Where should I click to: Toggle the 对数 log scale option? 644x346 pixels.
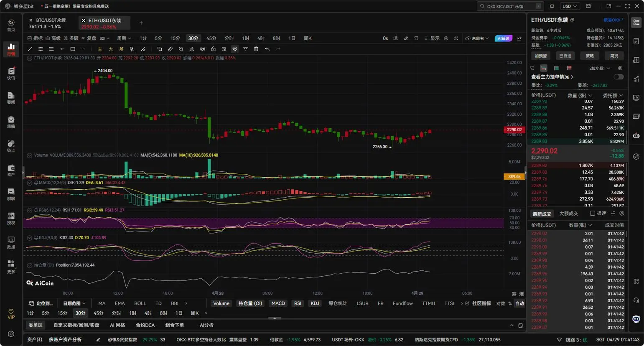500,303
